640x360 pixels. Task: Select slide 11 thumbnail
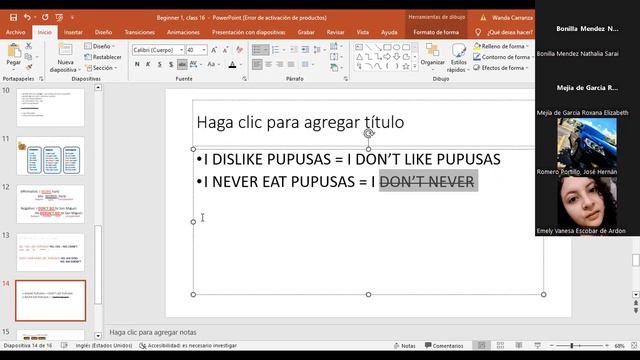pos(51,156)
